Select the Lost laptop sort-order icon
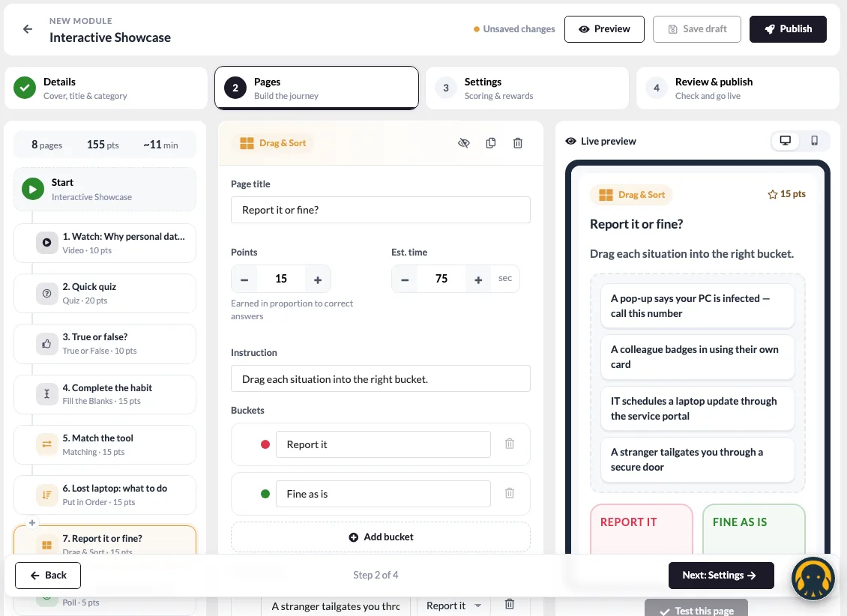 tap(47, 495)
